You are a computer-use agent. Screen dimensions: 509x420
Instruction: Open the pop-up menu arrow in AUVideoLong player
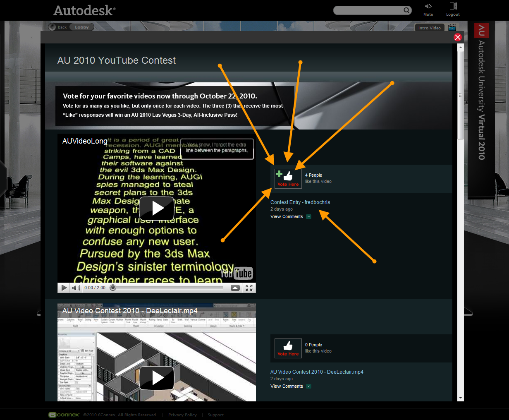(235, 288)
